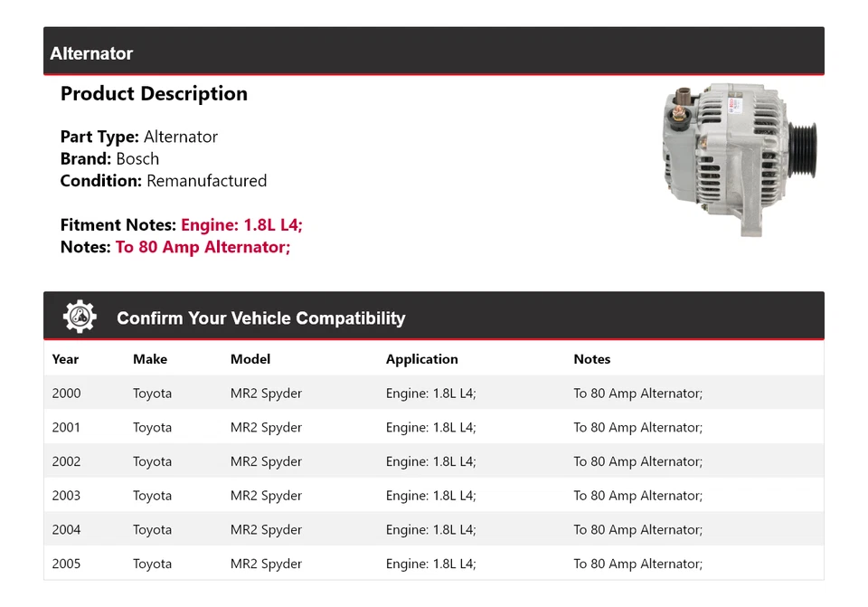
Task: Select the Product Description heading
Action: click(154, 93)
